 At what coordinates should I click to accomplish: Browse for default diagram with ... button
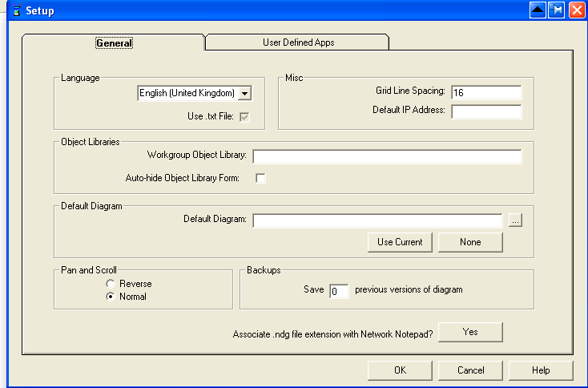515,220
